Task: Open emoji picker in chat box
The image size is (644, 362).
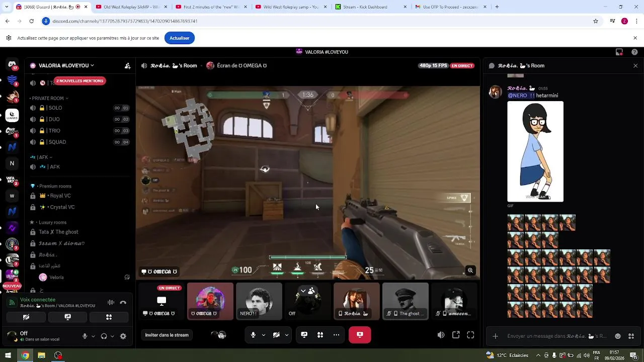Action: [x=618, y=336]
